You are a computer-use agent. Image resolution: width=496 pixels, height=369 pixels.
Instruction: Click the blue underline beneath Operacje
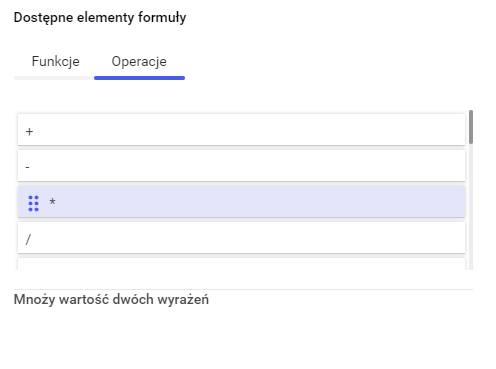pos(139,78)
